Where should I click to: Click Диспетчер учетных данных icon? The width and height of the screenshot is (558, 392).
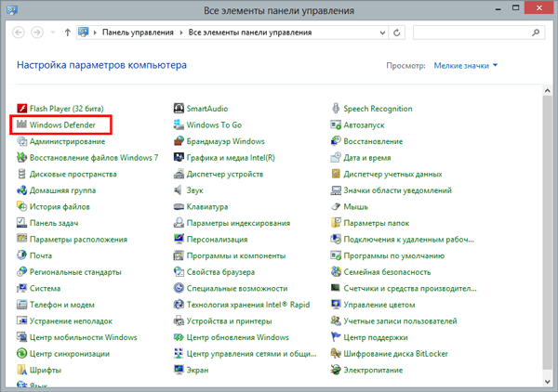point(336,174)
